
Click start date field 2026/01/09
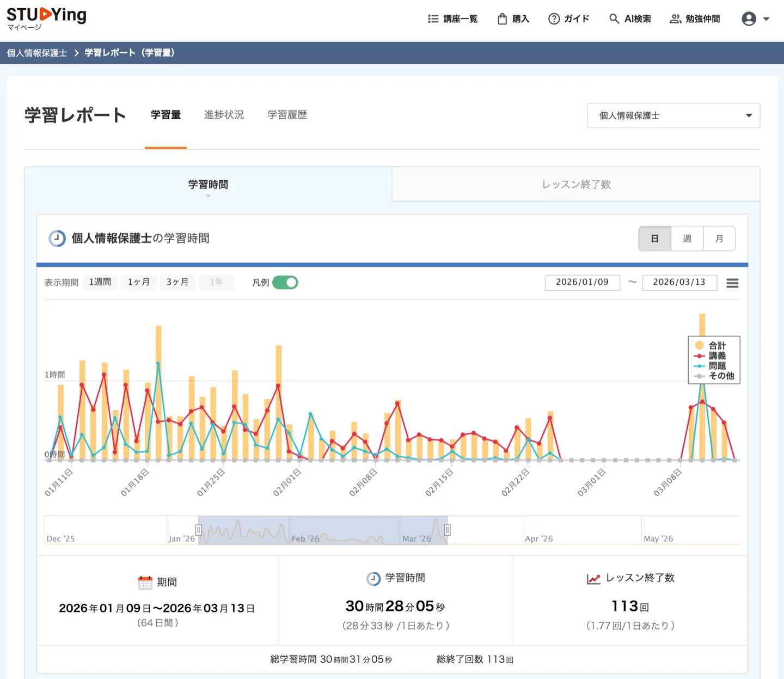582,283
